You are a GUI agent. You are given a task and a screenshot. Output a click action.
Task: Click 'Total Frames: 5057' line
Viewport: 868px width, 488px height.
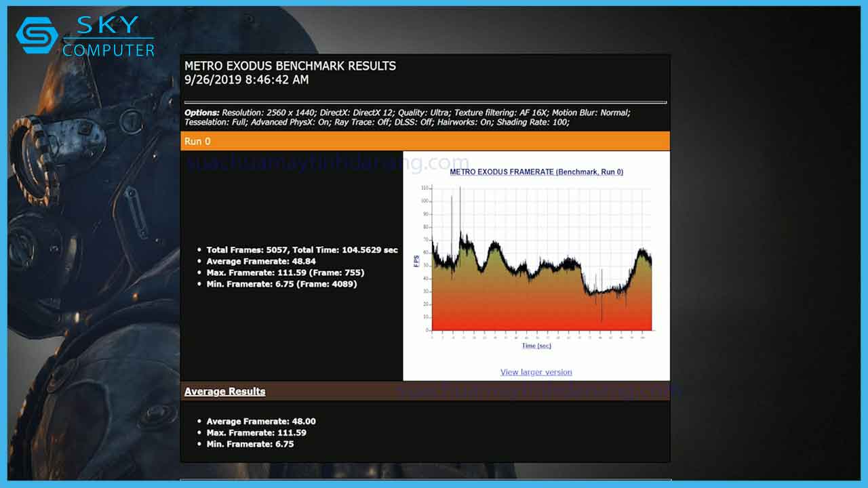click(x=302, y=250)
